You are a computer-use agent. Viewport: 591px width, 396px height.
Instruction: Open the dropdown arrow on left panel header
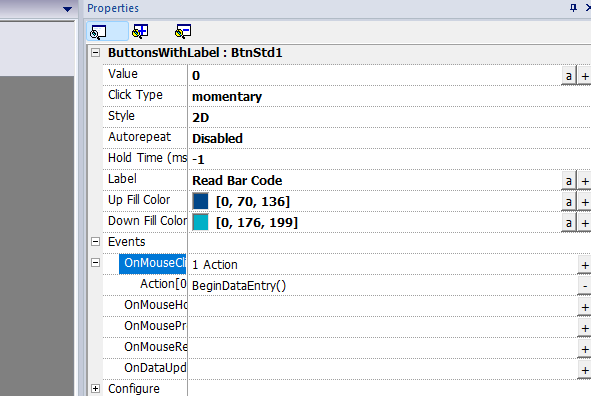(67, 9)
